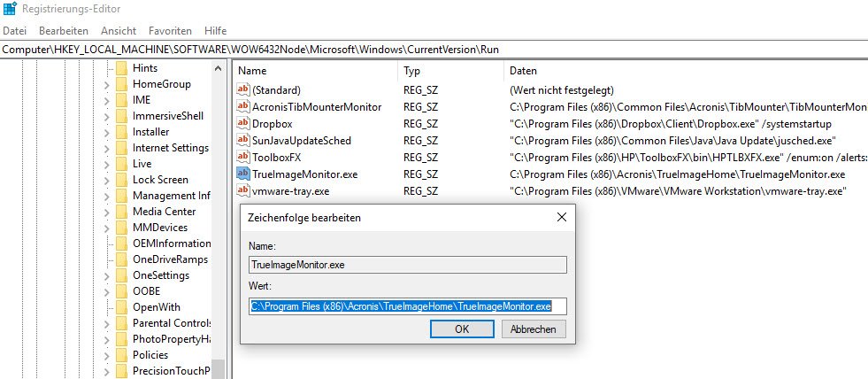This screenshot has width=868, height=379.
Task: Close the Zeichenfolge bearbeiten dialog
Action: point(561,217)
